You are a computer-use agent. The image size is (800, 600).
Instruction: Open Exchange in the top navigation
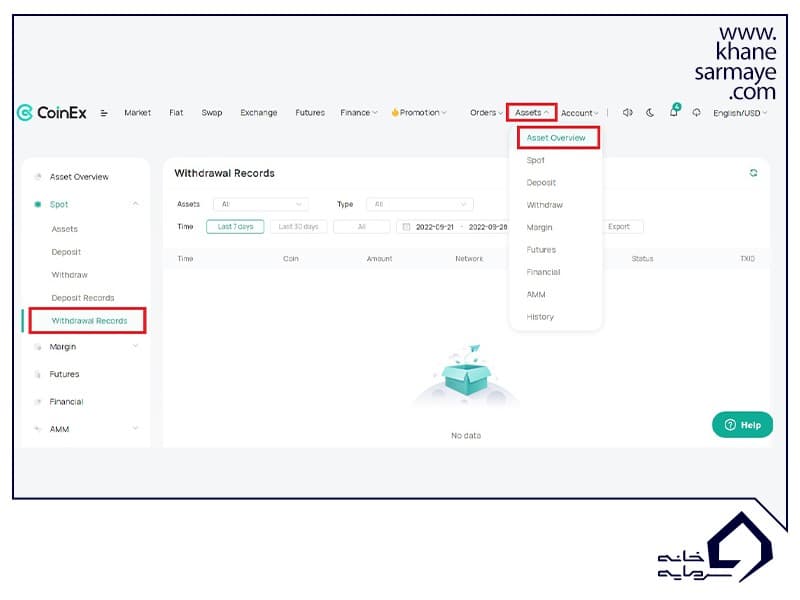pos(259,113)
